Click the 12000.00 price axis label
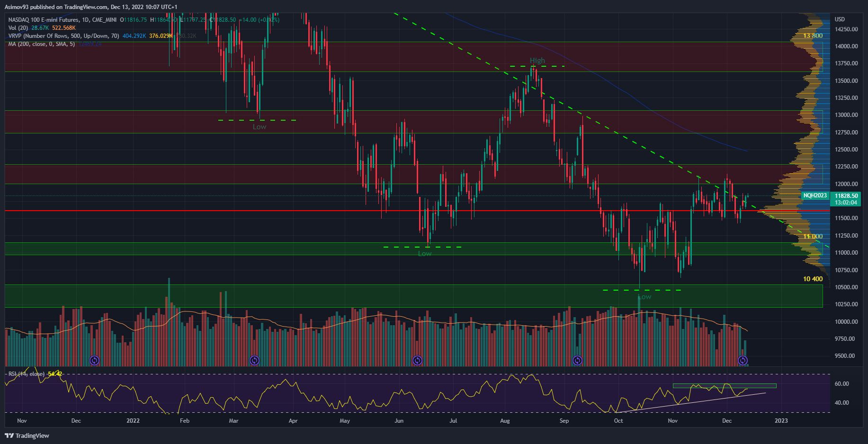 point(846,184)
